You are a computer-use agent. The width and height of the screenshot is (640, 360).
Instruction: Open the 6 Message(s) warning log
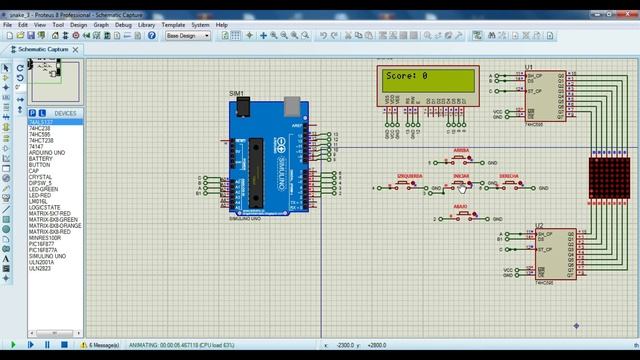coord(100,345)
